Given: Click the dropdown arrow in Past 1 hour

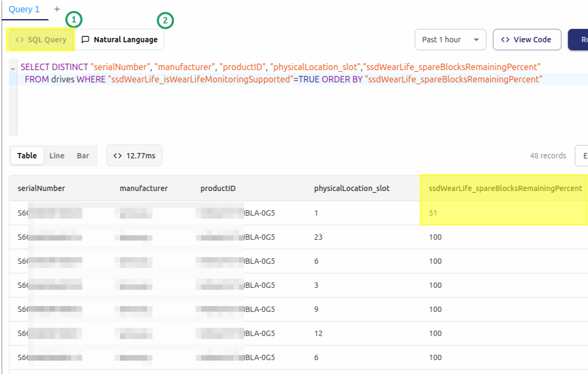Looking at the screenshot, I should tap(476, 40).
